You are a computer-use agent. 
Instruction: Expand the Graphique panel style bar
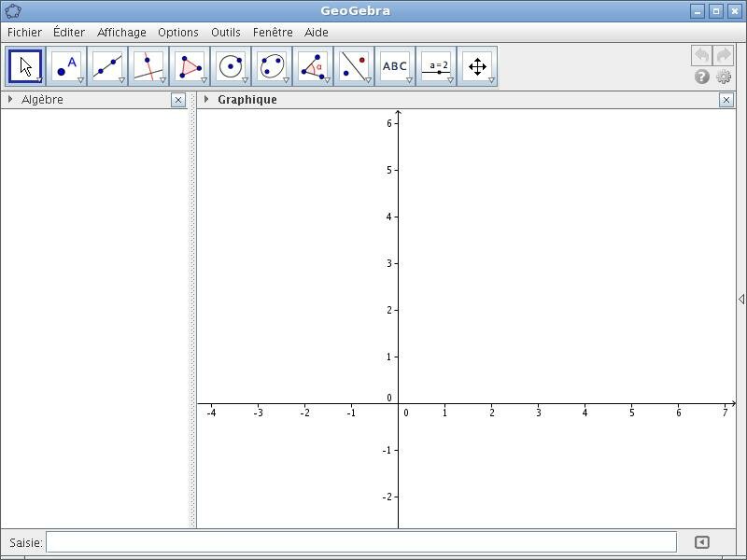pos(205,99)
